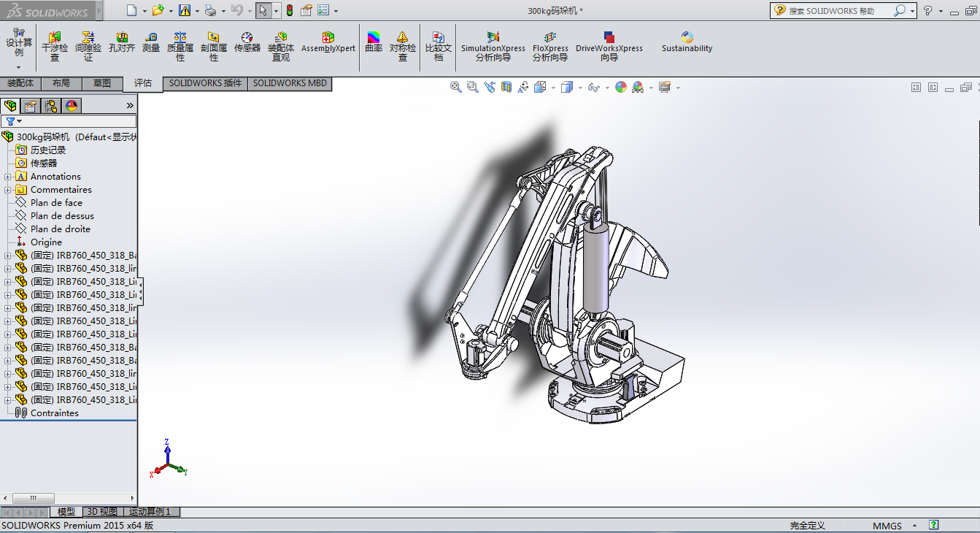Click the 运动算例 1 bottom tab
Viewport: 980px width, 533px height.
[150, 512]
